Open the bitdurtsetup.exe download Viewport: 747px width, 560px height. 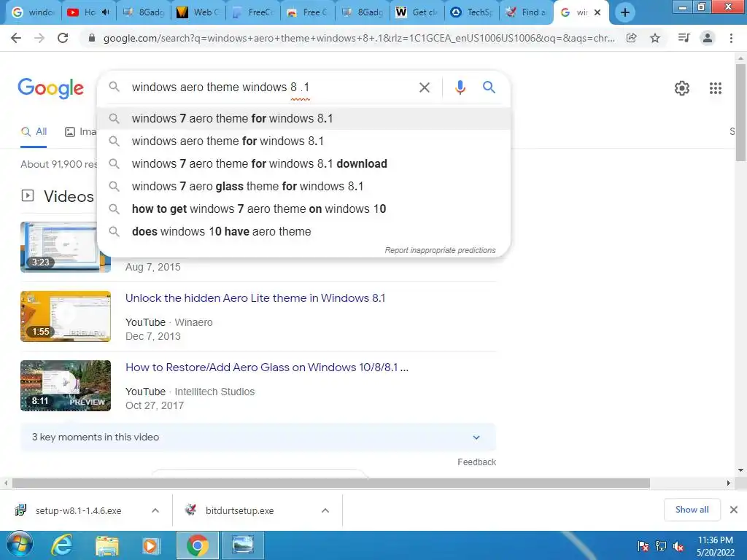[x=239, y=510]
